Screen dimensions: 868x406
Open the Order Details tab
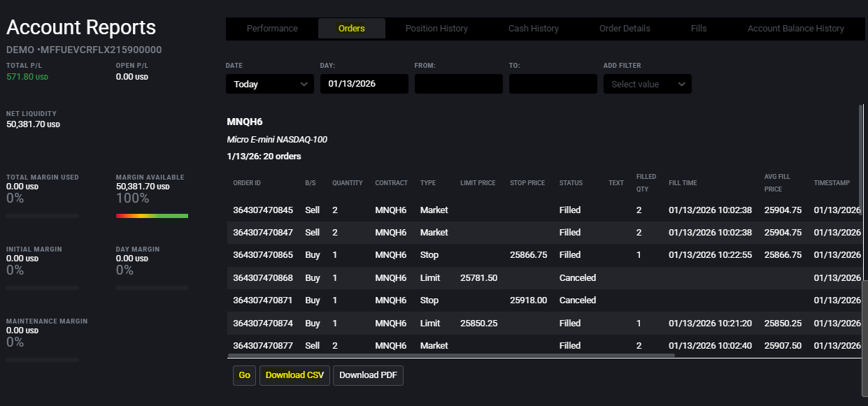[625, 29]
